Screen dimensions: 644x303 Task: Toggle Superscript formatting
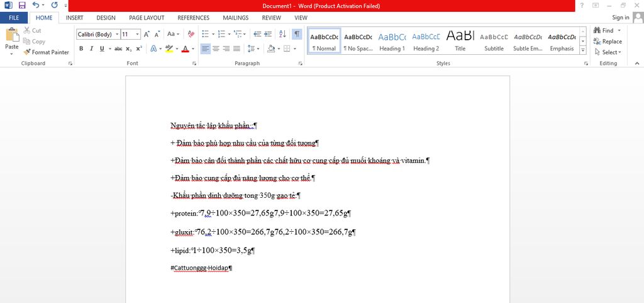point(139,49)
